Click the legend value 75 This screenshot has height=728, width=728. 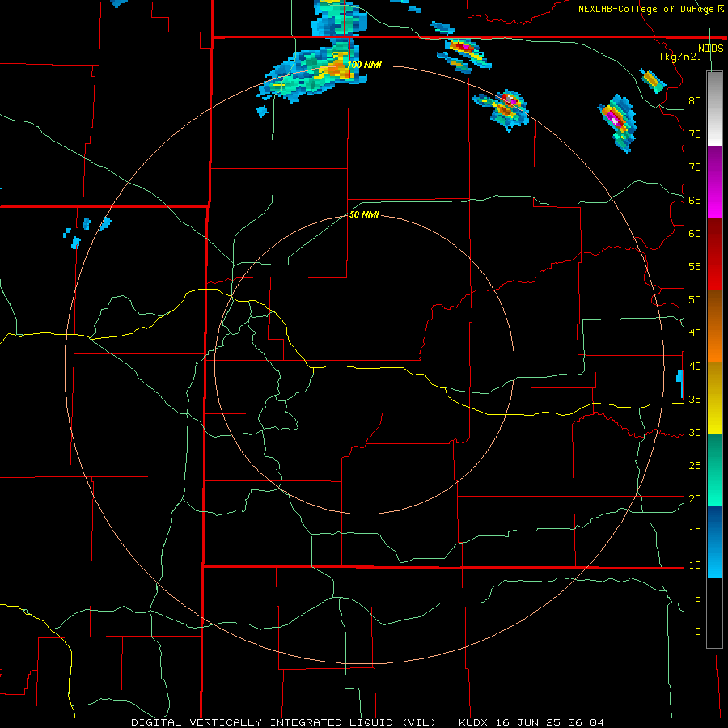(695, 134)
